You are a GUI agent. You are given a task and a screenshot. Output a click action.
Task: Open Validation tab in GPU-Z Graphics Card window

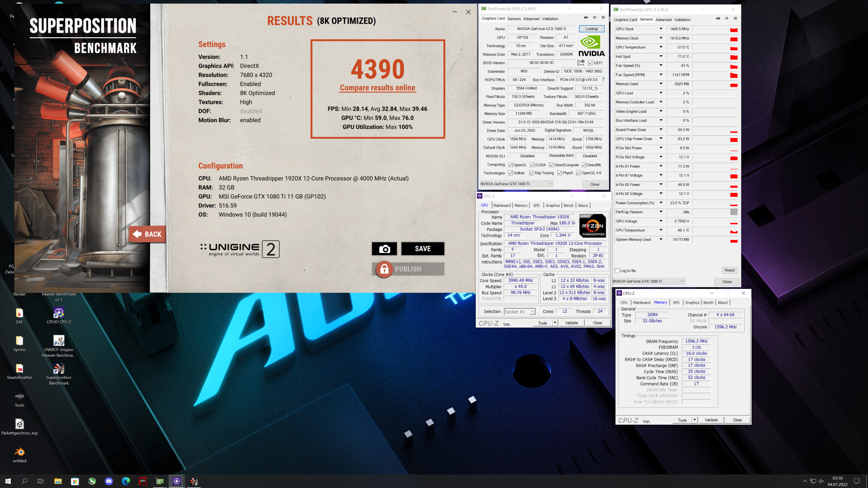click(x=550, y=19)
